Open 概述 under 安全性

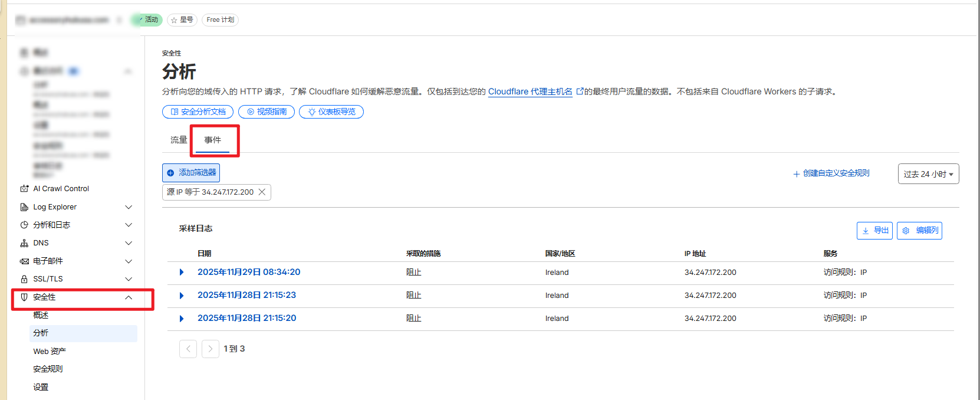click(x=41, y=315)
